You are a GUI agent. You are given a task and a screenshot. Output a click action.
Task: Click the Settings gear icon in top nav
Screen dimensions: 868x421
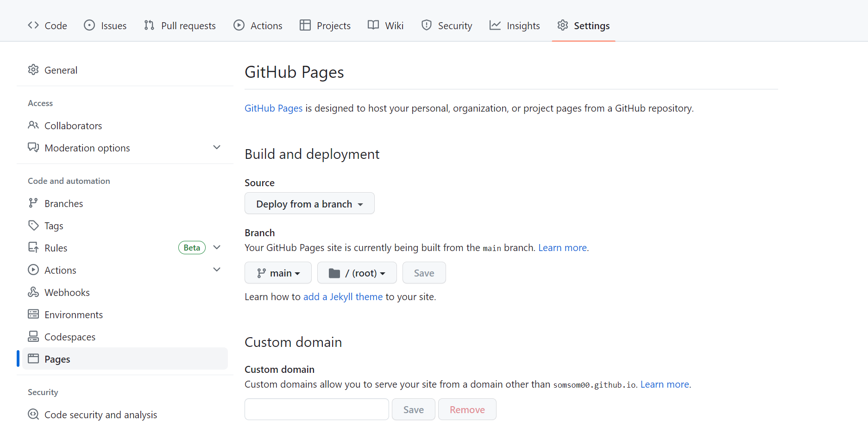[x=563, y=25]
